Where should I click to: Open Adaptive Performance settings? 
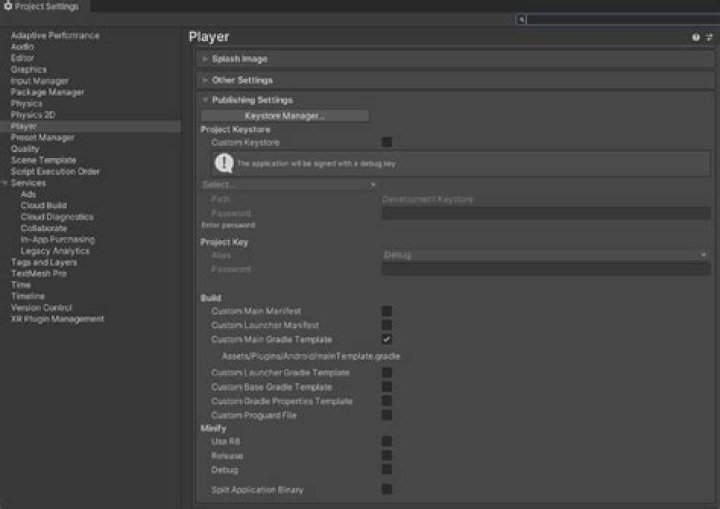[x=55, y=35]
